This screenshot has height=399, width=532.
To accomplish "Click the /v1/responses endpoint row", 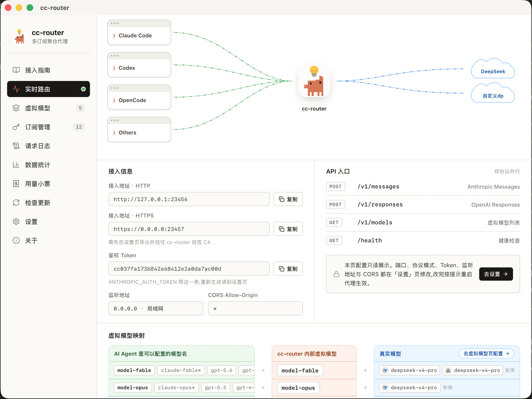I will [x=423, y=204].
